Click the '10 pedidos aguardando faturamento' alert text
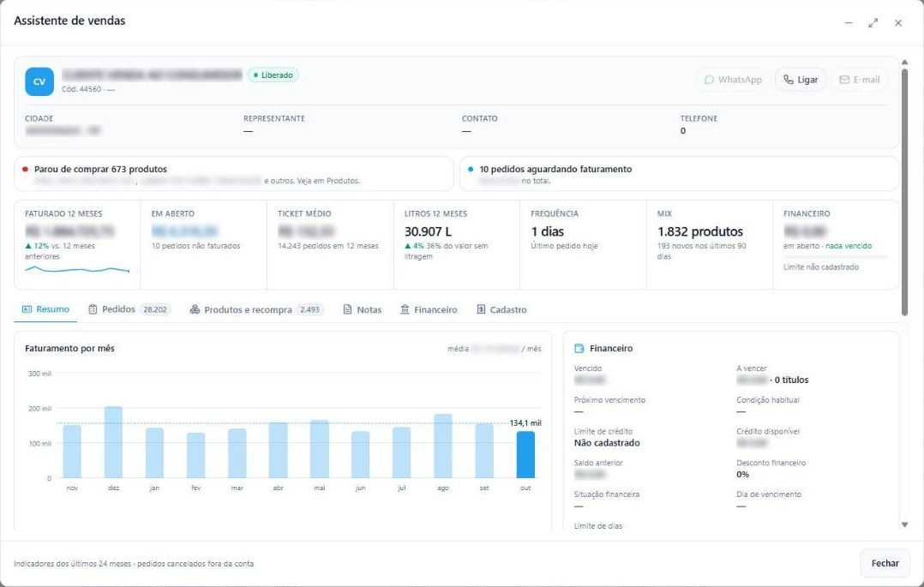 pyautogui.click(x=555, y=169)
